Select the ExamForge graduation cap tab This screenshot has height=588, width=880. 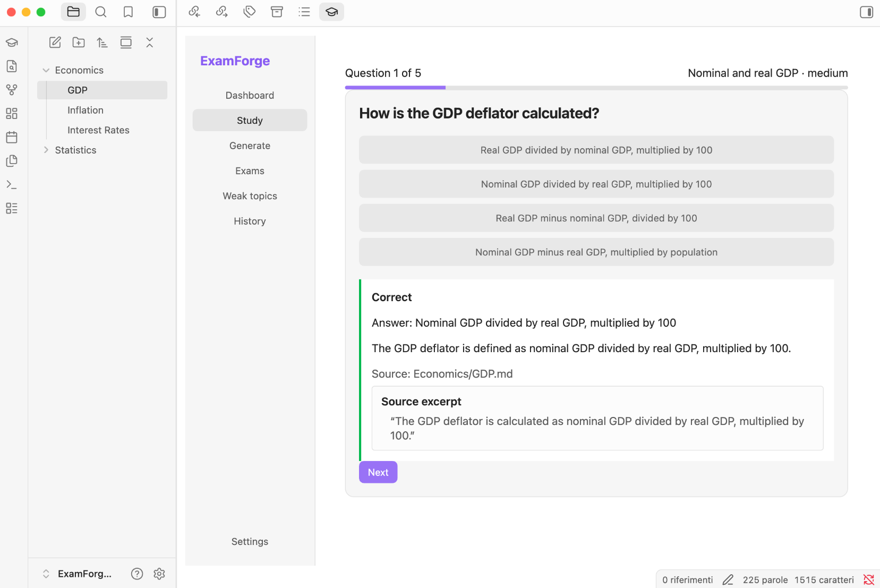point(332,12)
